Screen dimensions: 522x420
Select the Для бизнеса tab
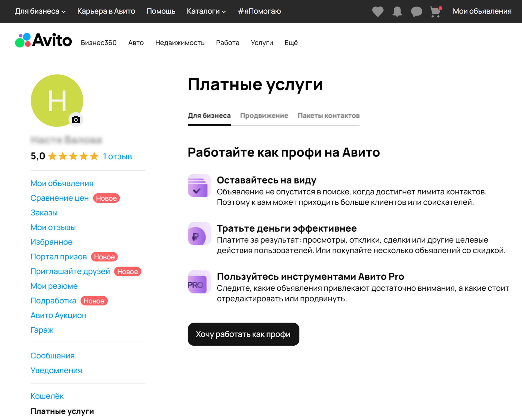coord(209,116)
